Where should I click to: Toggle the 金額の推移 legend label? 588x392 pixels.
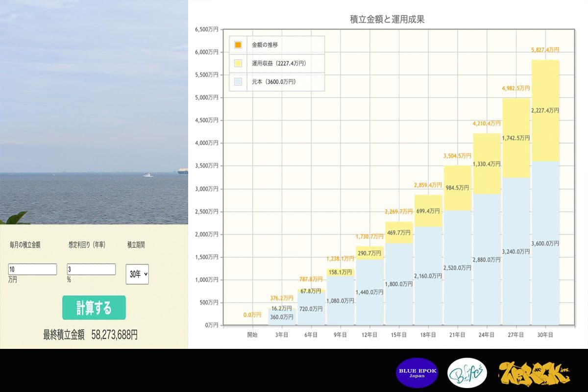pos(265,45)
